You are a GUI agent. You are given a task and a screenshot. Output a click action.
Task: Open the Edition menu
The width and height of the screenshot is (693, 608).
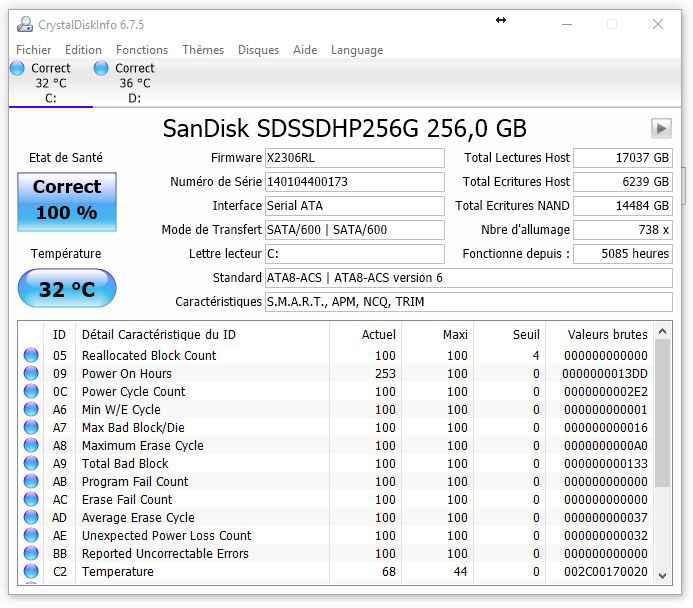[83, 50]
